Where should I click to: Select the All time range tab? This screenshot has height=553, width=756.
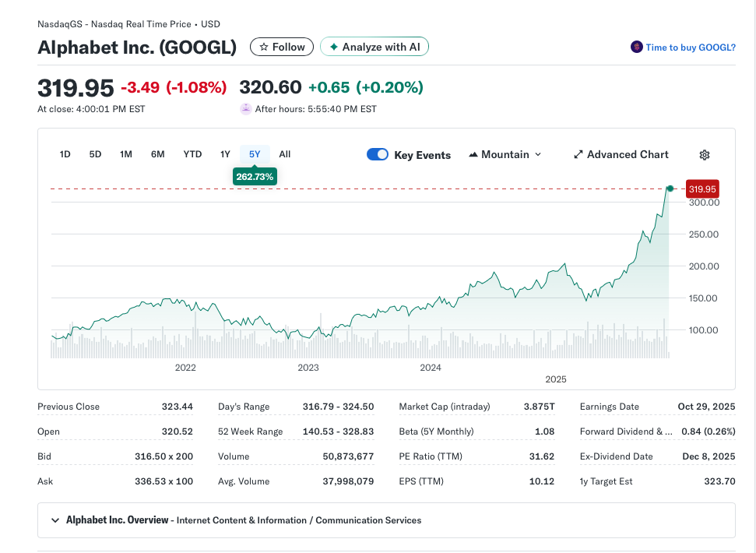(x=285, y=154)
